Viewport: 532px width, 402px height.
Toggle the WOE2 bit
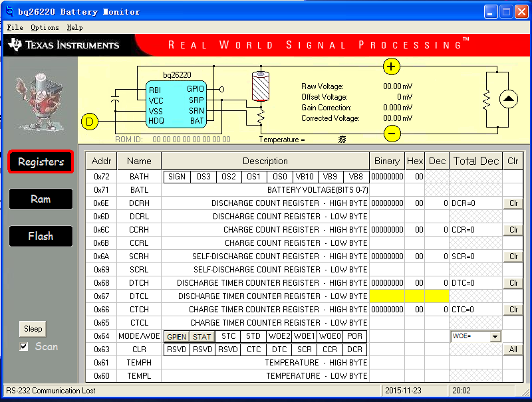click(279, 336)
